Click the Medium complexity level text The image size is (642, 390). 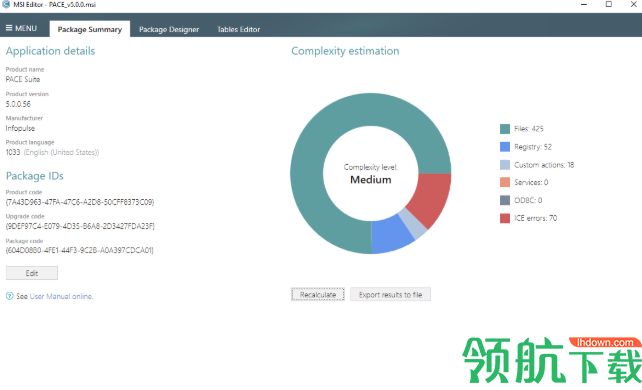coord(371,180)
